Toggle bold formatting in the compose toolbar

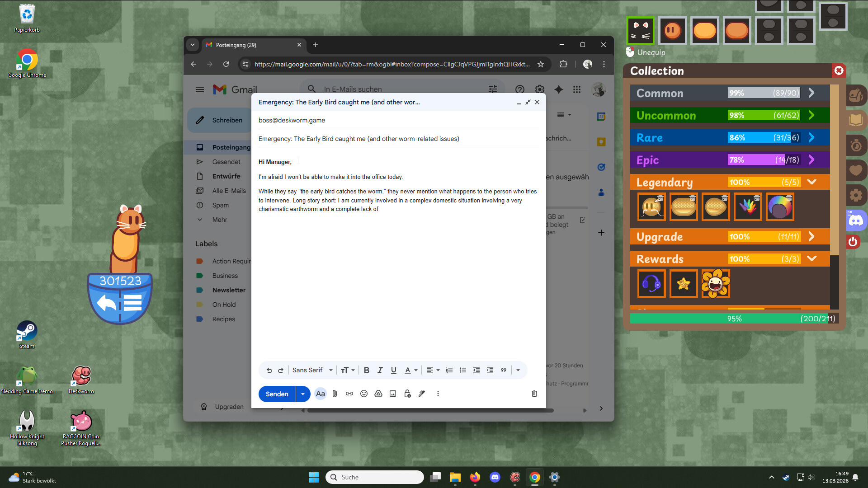coord(366,370)
